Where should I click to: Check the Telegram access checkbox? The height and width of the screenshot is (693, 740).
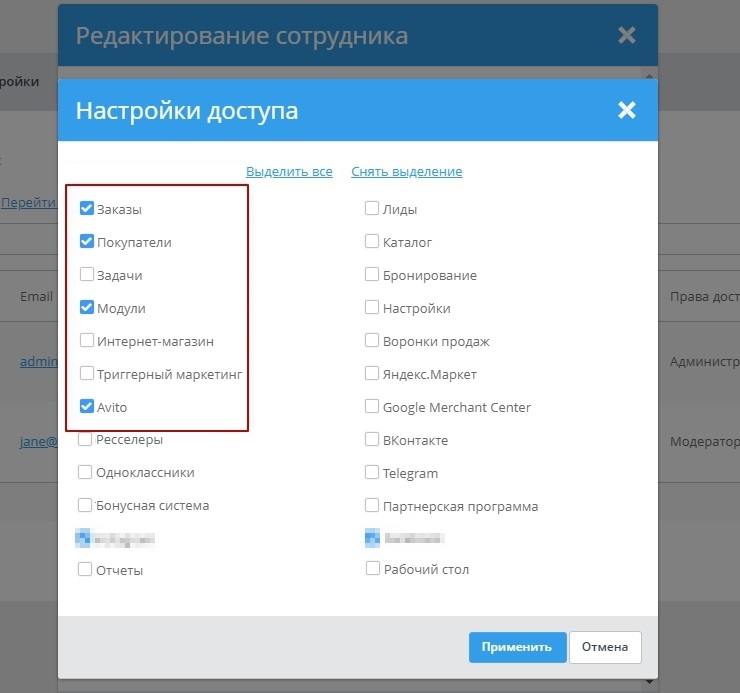pyautogui.click(x=372, y=473)
